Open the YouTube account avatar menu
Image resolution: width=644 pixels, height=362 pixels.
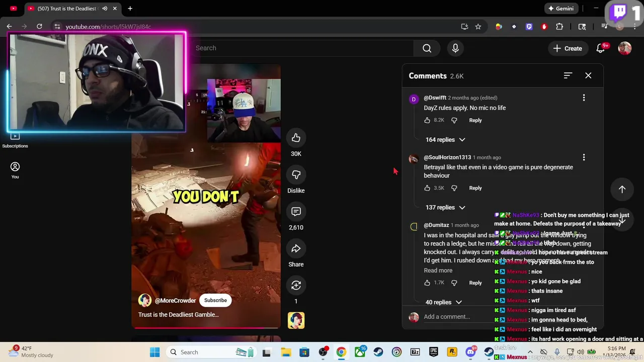(x=625, y=48)
